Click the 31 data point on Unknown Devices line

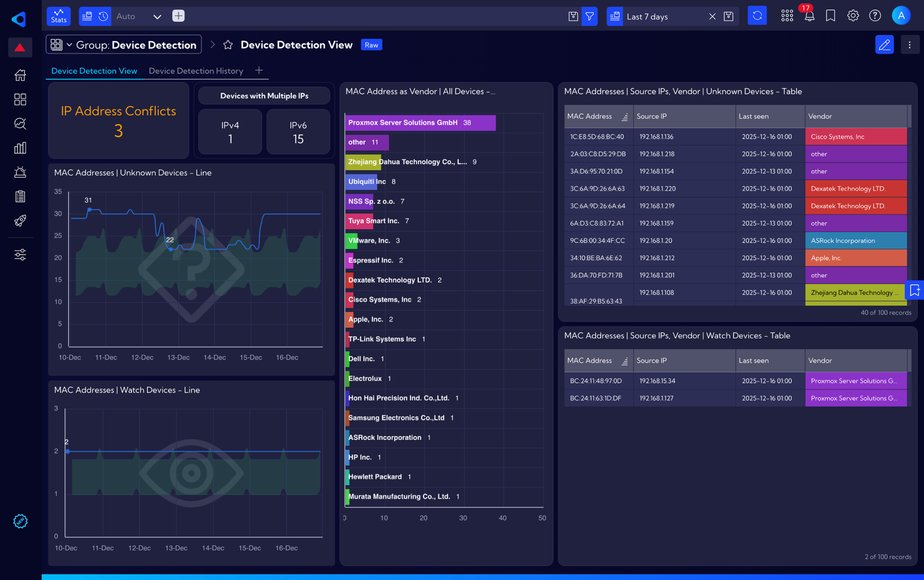[x=90, y=210]
